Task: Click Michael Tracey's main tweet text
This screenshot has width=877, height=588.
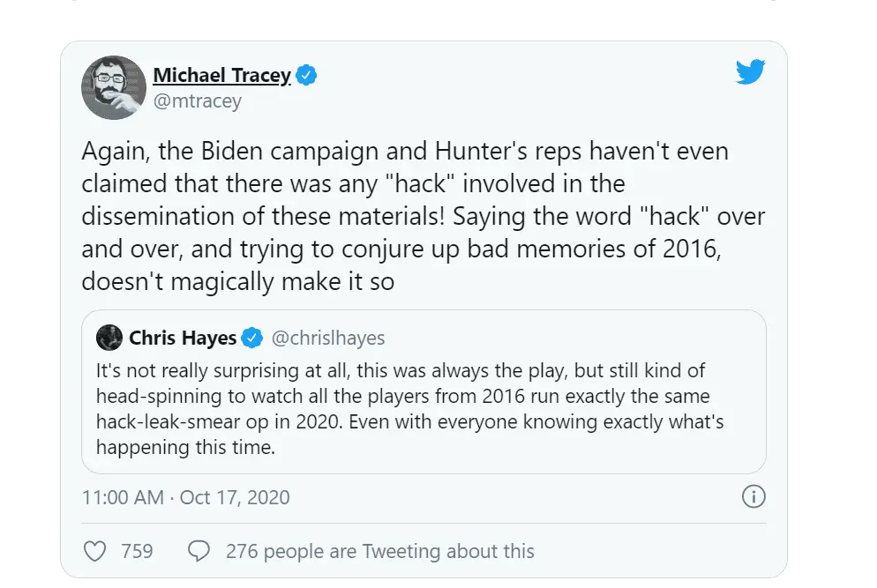Action: coord(424,216)
